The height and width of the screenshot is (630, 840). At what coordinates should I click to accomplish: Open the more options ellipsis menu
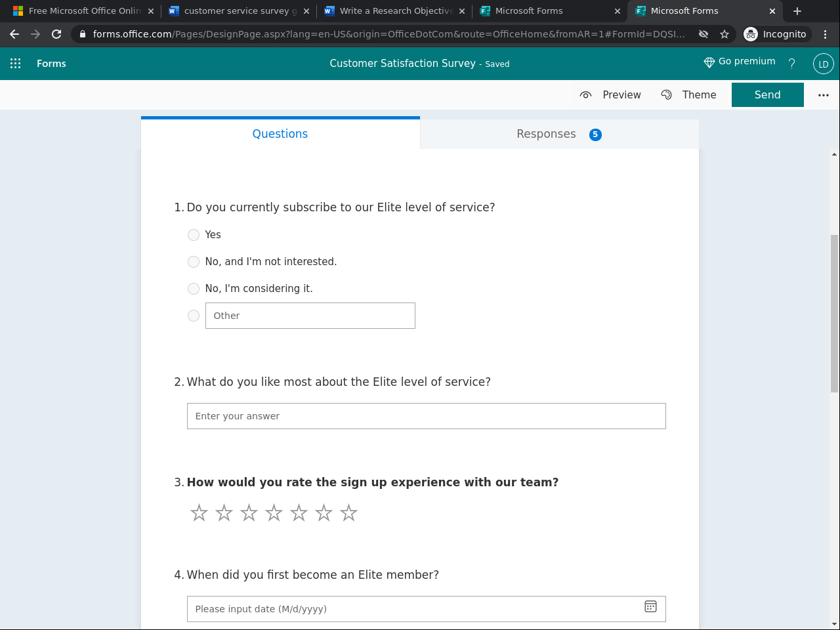823,94
